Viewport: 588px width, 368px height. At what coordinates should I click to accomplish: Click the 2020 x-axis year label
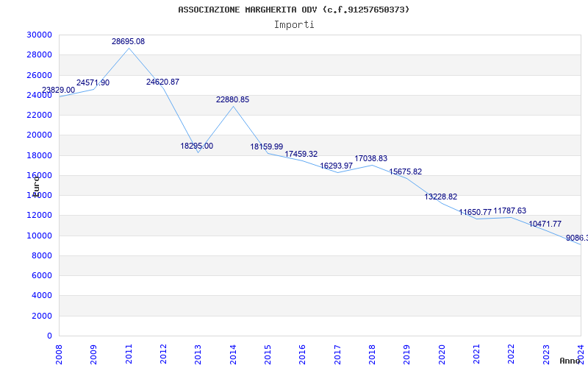click(x=442, y=354)
